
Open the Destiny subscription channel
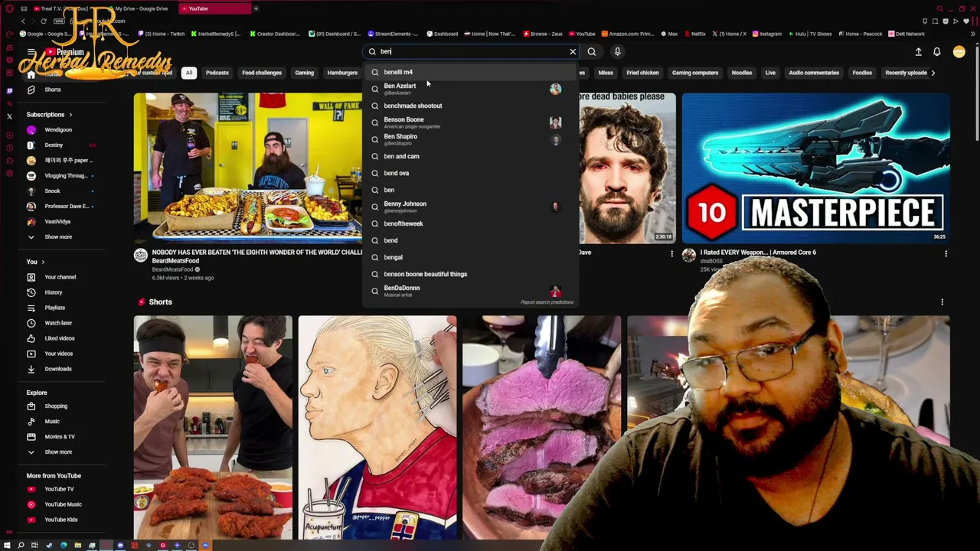coord(54,145)
